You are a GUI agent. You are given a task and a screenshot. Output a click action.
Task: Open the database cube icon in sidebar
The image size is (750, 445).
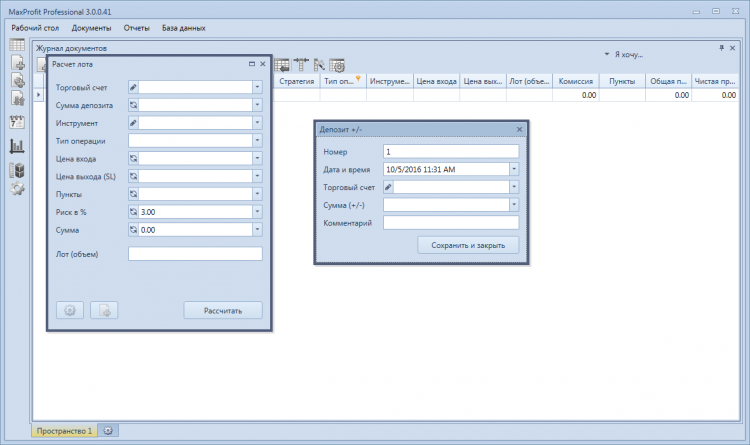tap(17, 170)
